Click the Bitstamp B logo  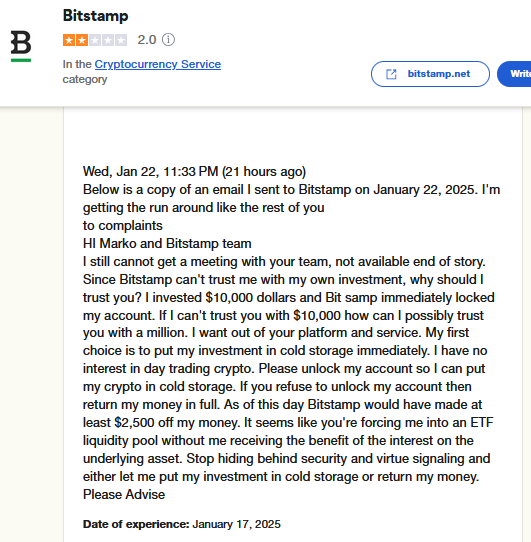(x=21, y=46)
